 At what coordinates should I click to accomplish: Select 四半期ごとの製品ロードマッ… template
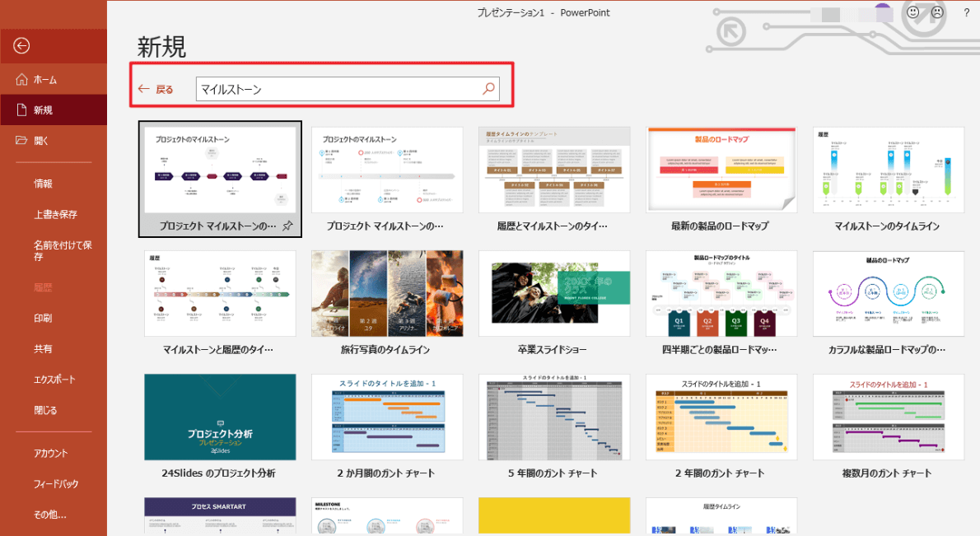click(721, 294)
